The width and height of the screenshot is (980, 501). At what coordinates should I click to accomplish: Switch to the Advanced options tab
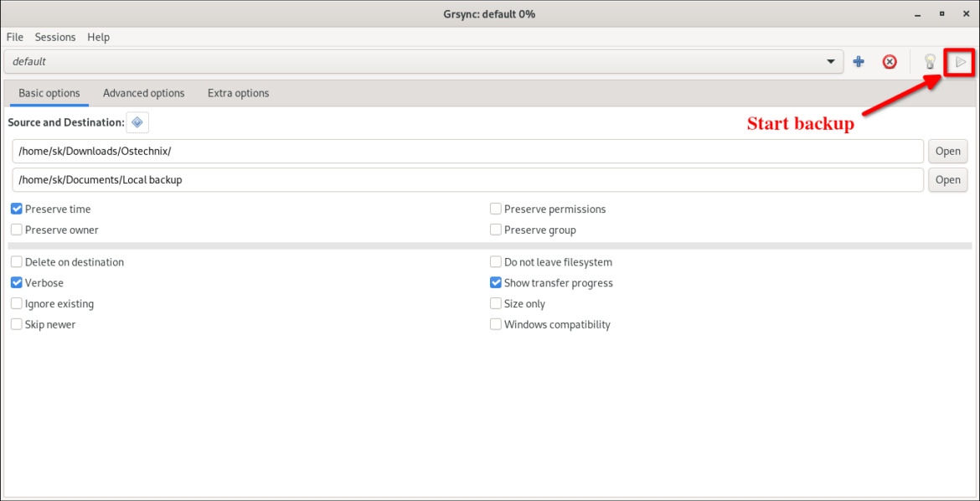143,93
